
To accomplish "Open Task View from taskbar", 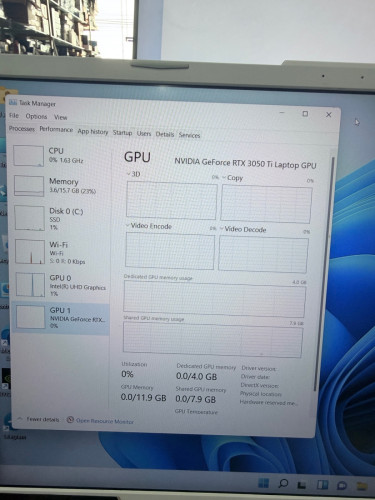I will tap(302, 485).
